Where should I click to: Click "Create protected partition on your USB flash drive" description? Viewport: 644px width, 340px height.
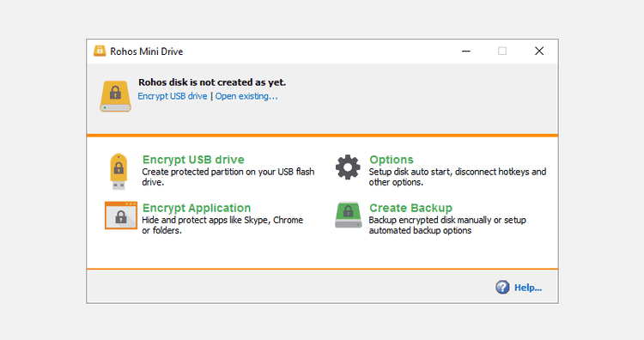[228, 177]
